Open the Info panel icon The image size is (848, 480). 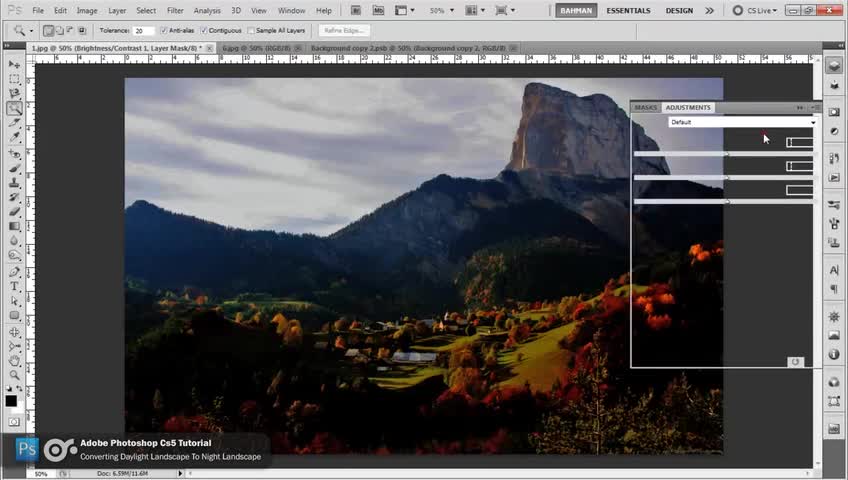point(834,355)
